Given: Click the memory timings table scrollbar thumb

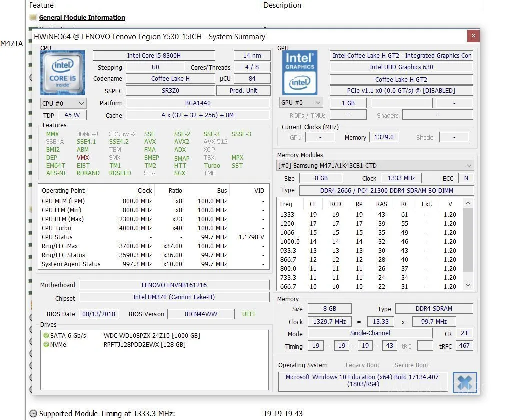Looking at the screenshot, I should [468, 240].
